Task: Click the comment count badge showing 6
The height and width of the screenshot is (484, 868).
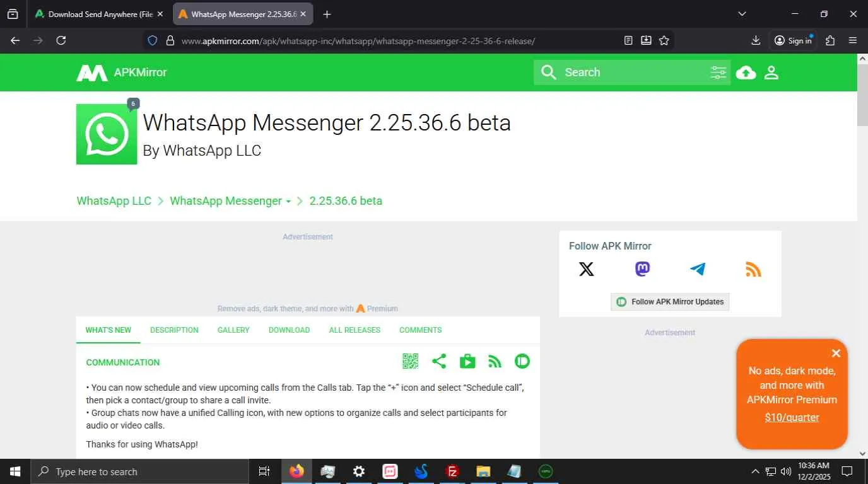Action: pyautogui.click(x=132, y=104)
